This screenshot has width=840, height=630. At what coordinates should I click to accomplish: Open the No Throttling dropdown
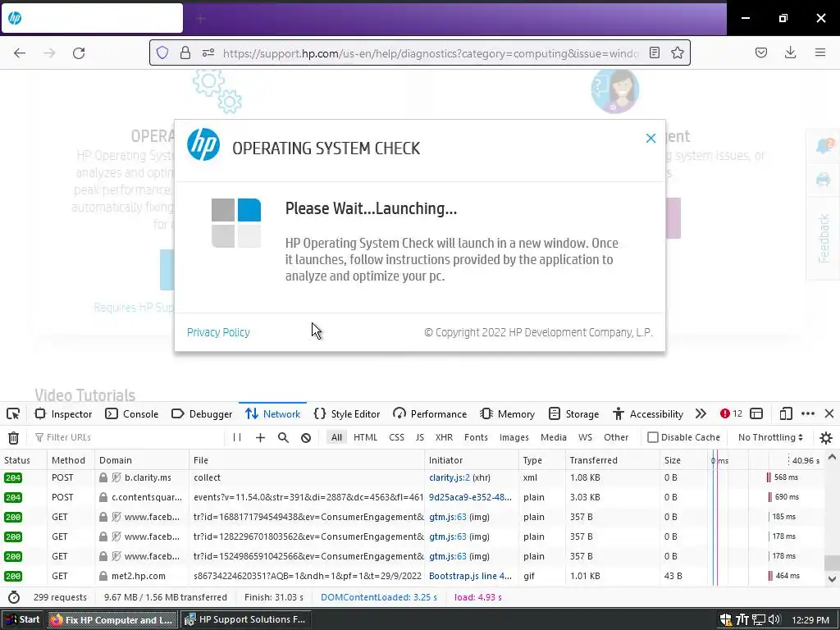point(770,437)
